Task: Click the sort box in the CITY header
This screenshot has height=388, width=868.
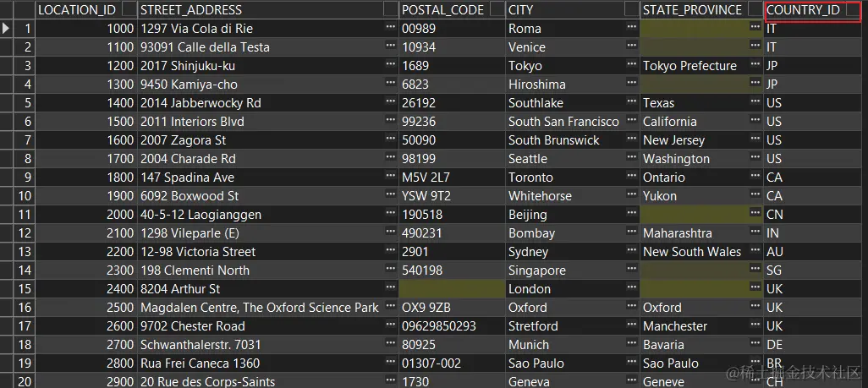Action: coord(632,9)
